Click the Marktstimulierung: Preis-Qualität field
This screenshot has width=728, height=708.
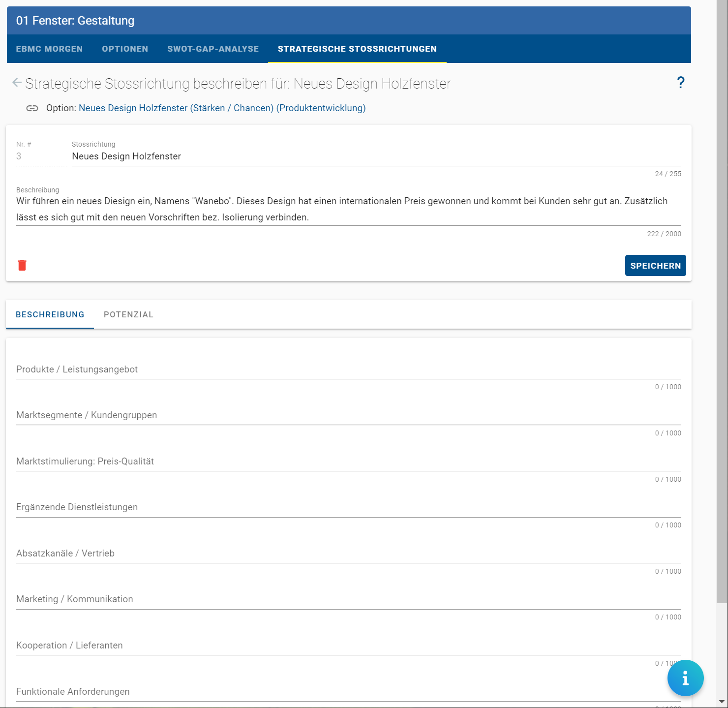(x=349, y=462)
